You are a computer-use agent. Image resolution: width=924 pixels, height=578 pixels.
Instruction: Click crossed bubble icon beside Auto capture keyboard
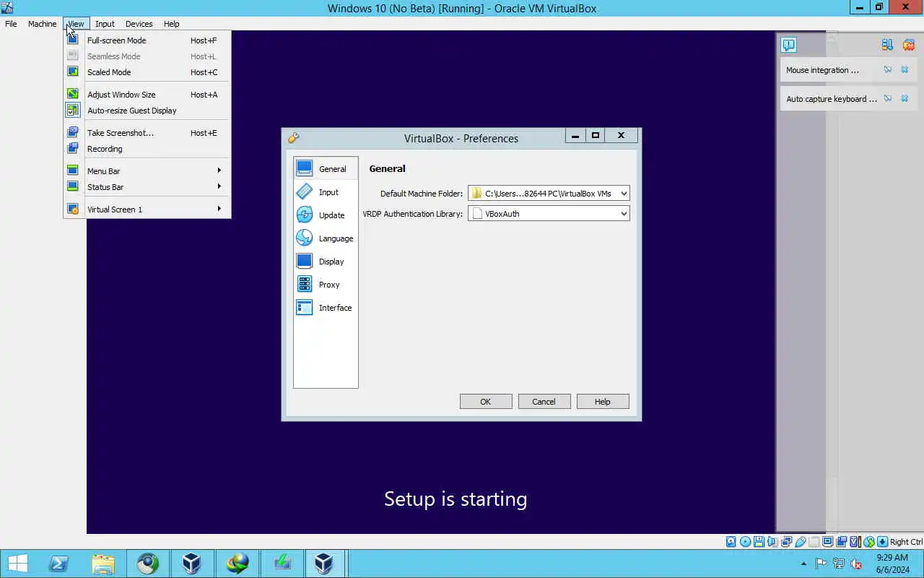(x=887, y=99)
